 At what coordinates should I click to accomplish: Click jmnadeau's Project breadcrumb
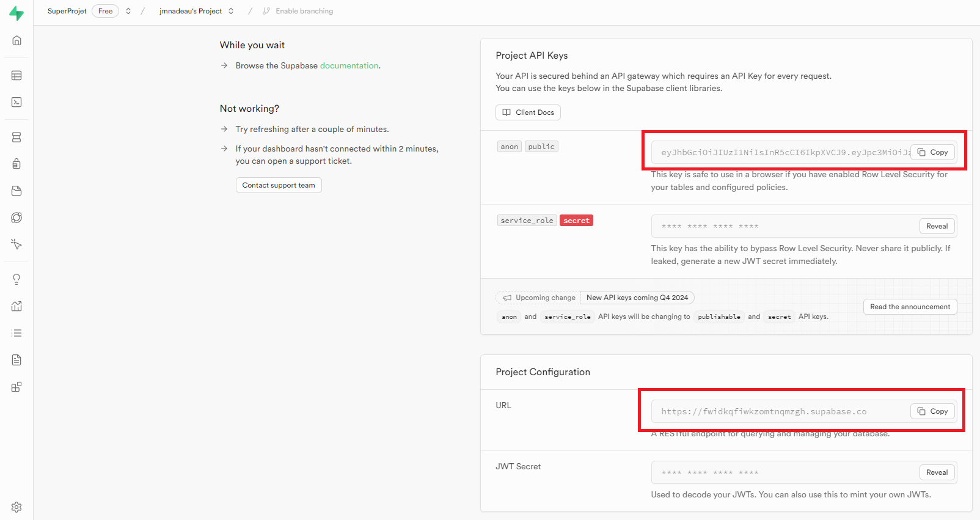[191, 11]
